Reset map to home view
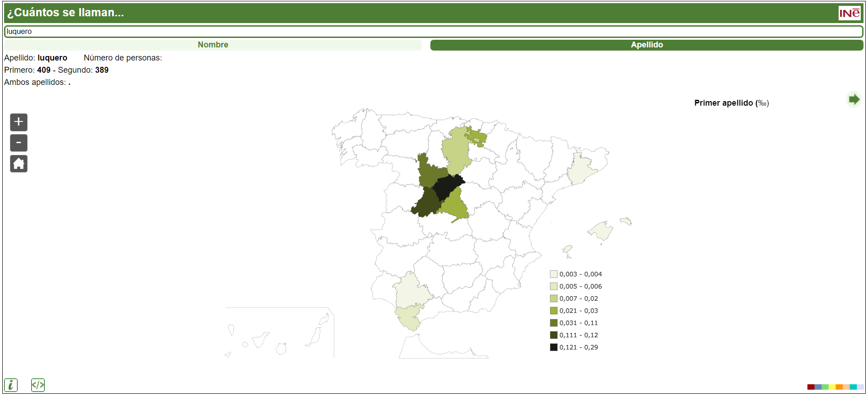Image resolution: width=868 pixels, height=396 pixels. (x=19, y=163)
